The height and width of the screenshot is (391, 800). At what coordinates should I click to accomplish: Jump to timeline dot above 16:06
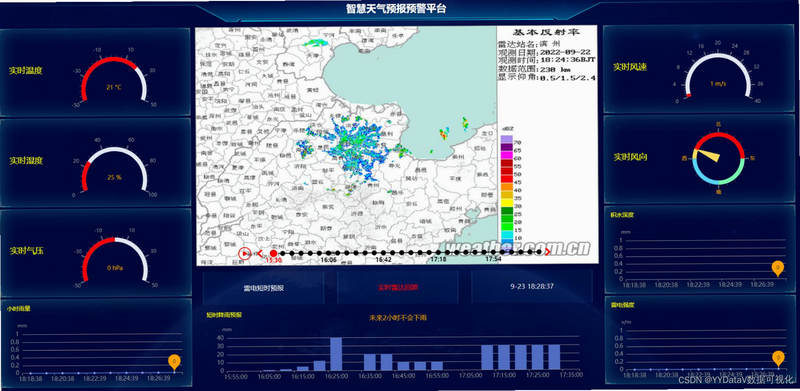point(328,253)
